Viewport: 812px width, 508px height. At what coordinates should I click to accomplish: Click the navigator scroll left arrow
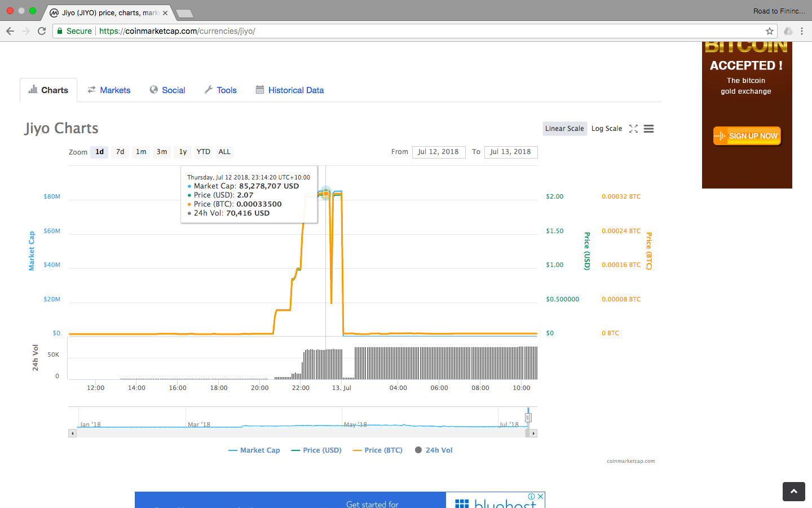tap(72, 433)
